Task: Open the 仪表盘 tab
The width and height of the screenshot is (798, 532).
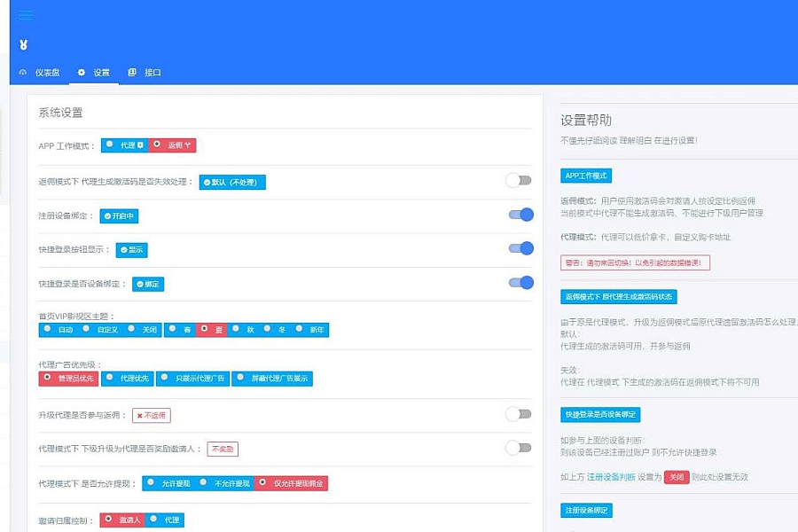Action: [x=47, y=73]
